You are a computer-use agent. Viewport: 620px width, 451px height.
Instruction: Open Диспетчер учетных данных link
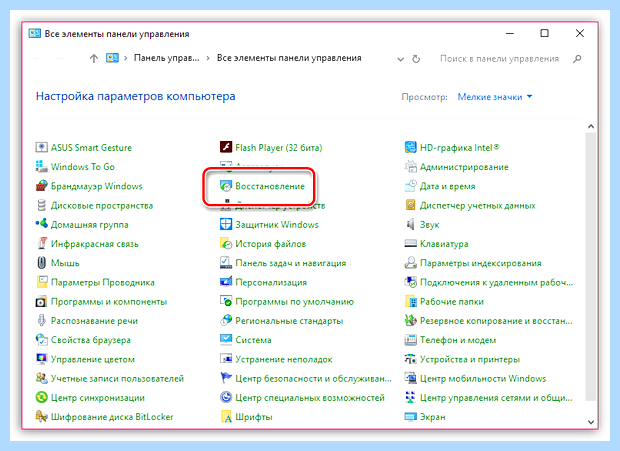pos(478,206)
